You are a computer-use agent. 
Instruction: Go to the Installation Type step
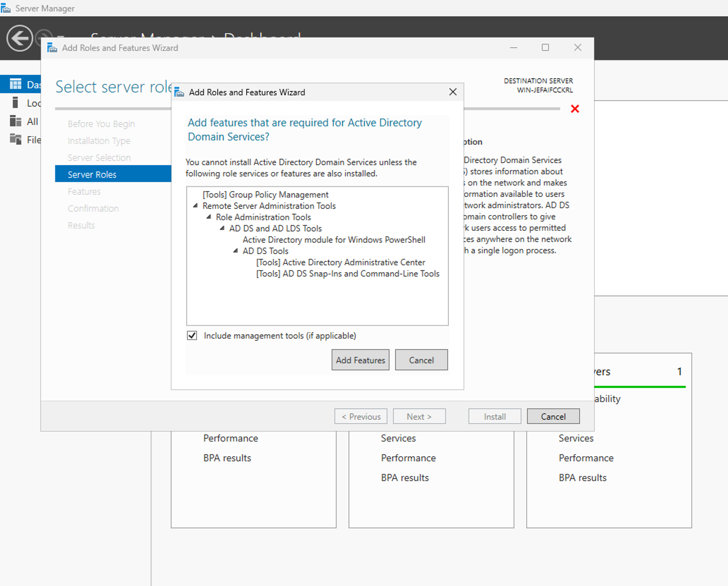[99, 140]
